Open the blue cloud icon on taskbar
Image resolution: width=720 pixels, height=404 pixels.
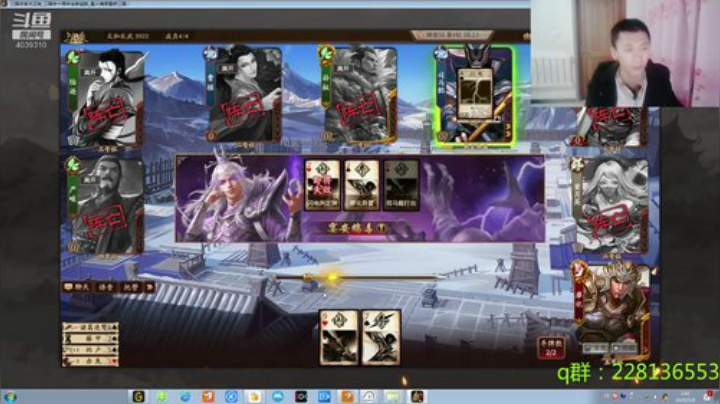pyautogui.click(x=277, y=397)
